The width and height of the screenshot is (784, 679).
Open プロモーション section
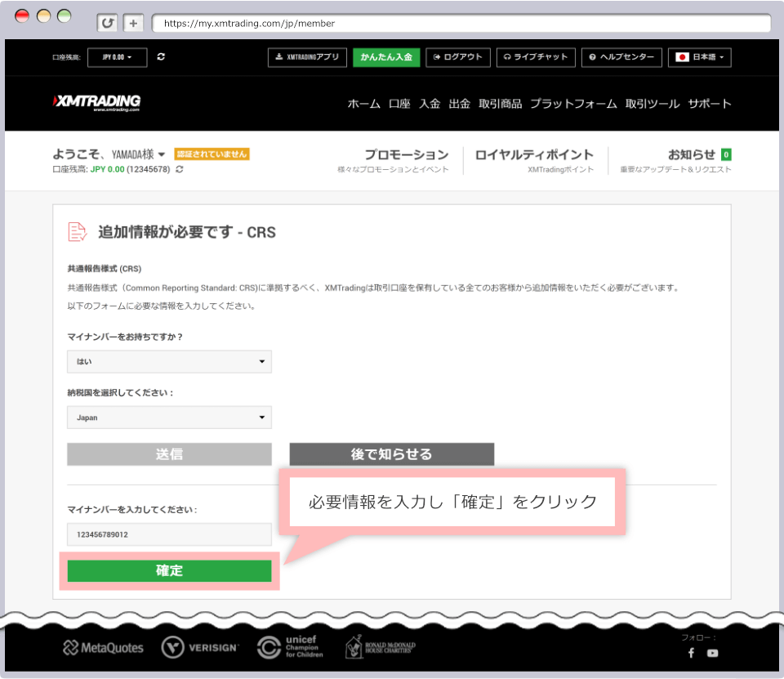(393, 160)
